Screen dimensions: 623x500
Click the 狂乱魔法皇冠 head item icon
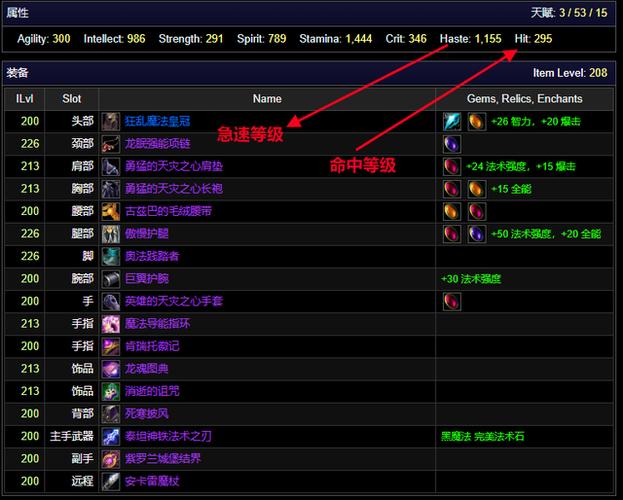(111, 121)
